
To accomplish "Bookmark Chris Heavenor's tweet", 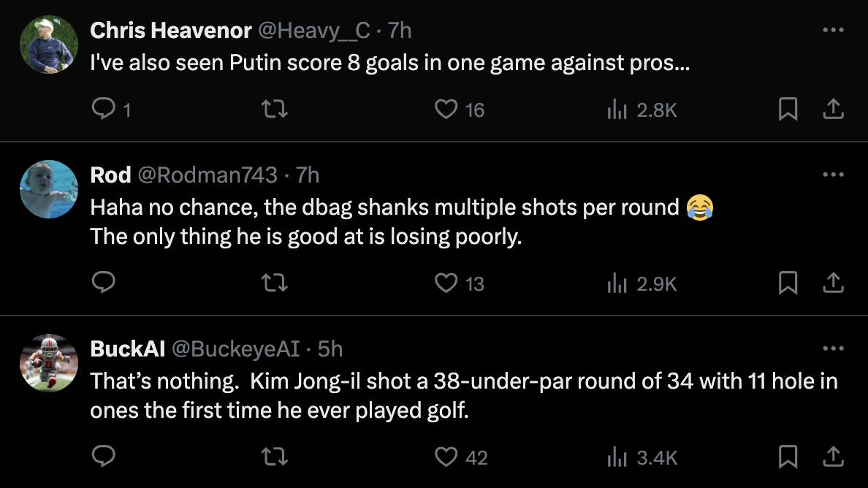I will click(788, 110).
